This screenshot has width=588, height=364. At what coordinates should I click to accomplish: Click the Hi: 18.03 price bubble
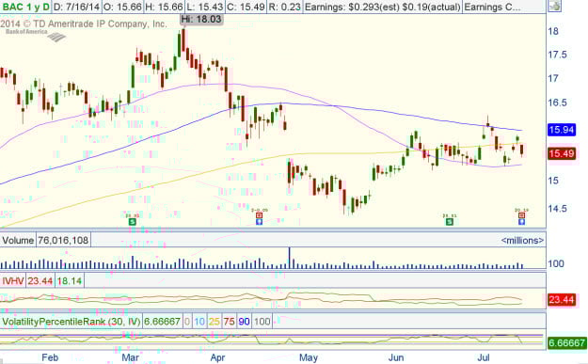pos(201,19)
